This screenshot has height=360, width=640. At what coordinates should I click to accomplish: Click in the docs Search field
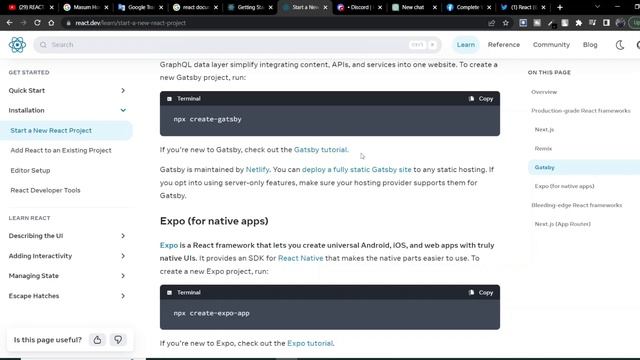click(237, 44)
